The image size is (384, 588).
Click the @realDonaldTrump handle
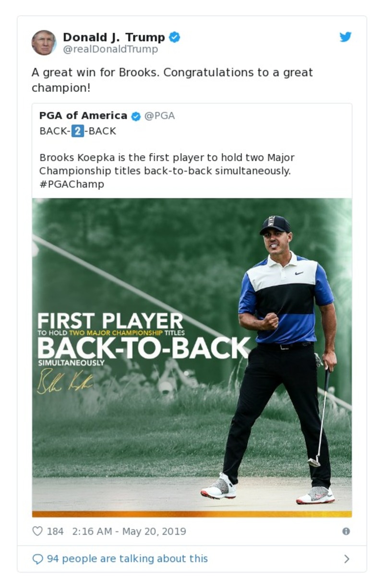110,49
